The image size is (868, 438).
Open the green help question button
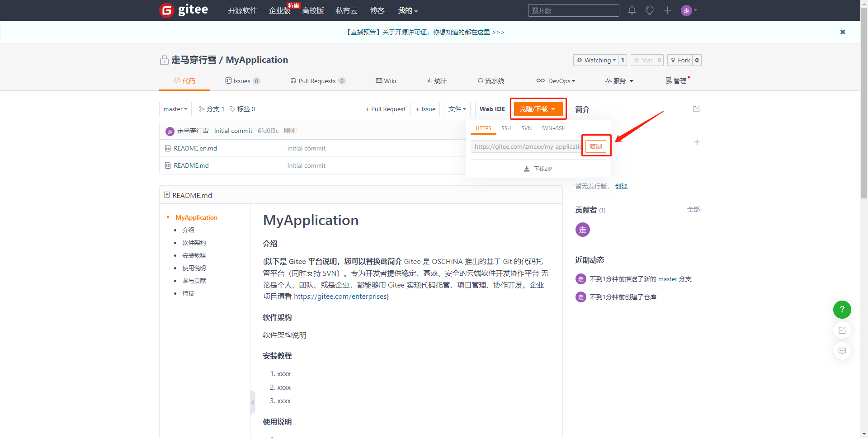tap(842, 310)
